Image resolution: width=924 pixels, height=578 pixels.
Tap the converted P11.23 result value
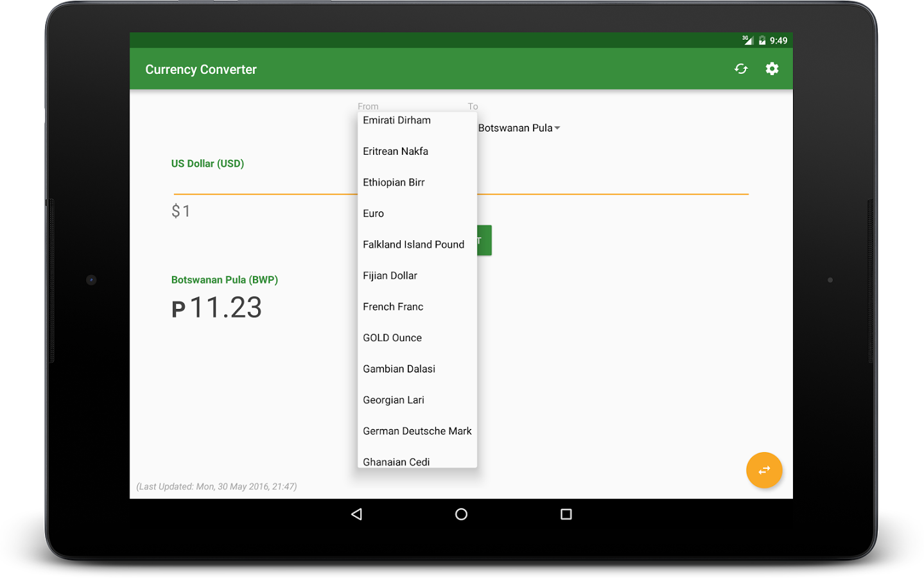point(216,307)
